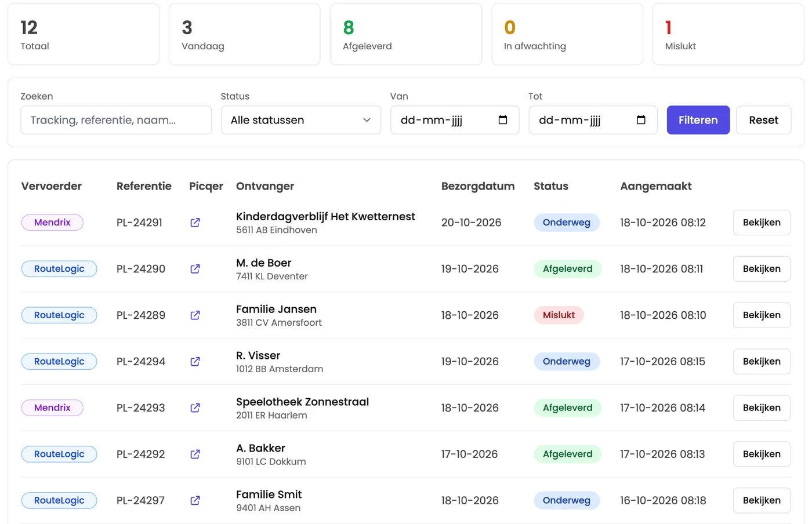
Task: Click Bekijken for M. de Boer
Action: [x=762, y=269]
